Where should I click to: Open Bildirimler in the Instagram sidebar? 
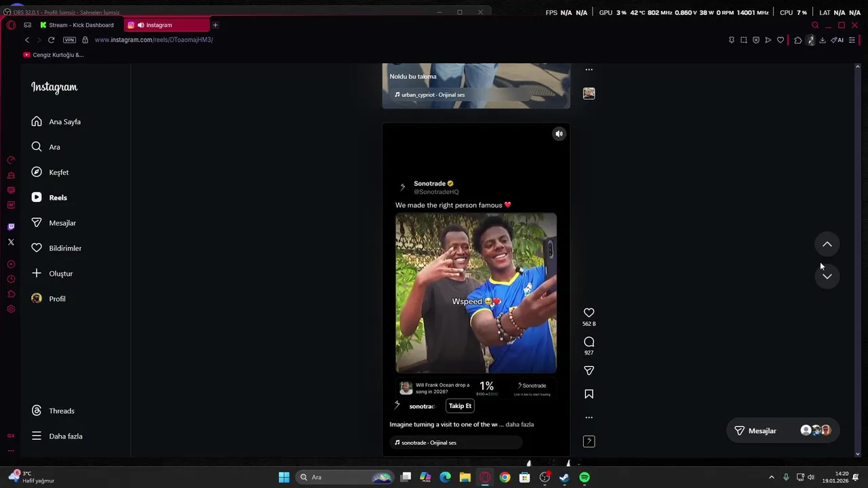click(56, 248)
